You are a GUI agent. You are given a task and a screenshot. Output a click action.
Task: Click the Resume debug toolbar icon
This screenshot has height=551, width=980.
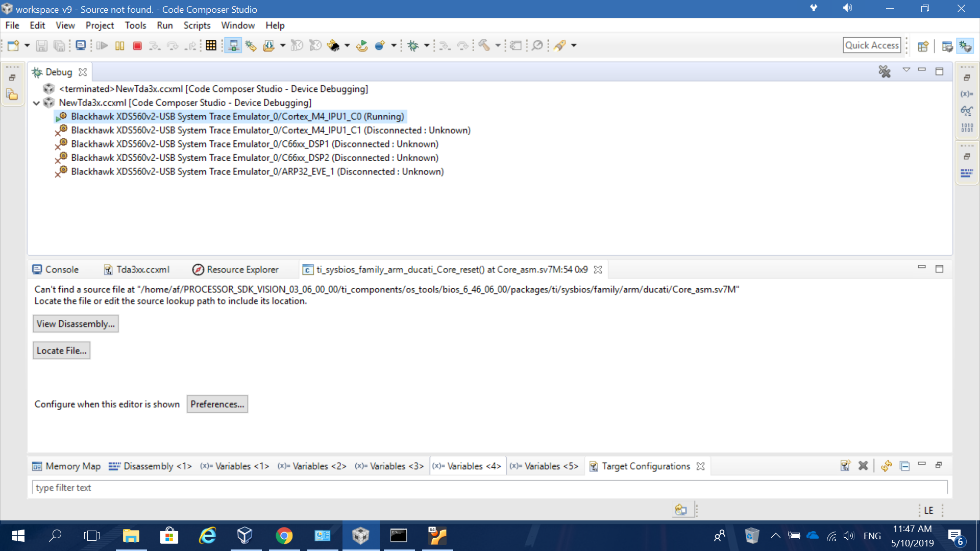(102, 45)
